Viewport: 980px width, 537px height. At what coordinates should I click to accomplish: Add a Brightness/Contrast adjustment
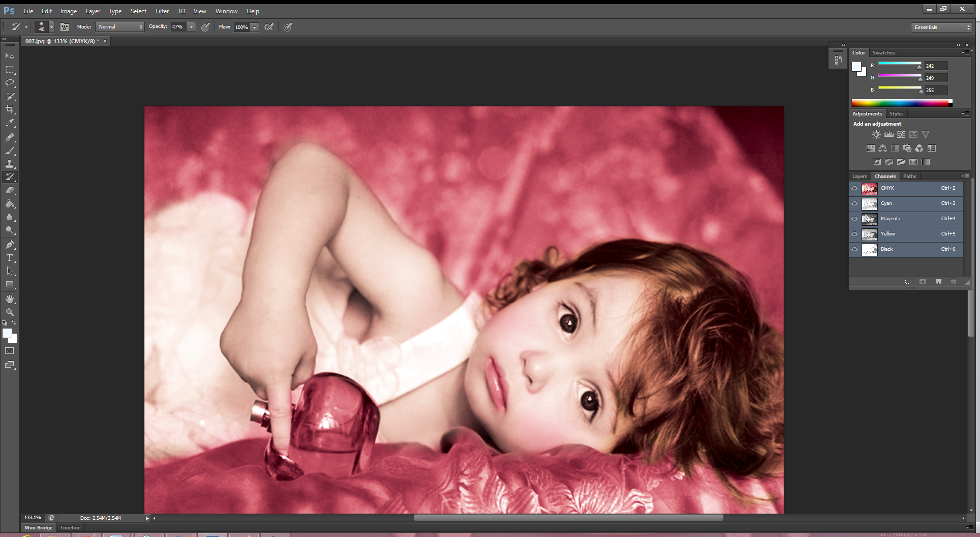click(876, 135)
